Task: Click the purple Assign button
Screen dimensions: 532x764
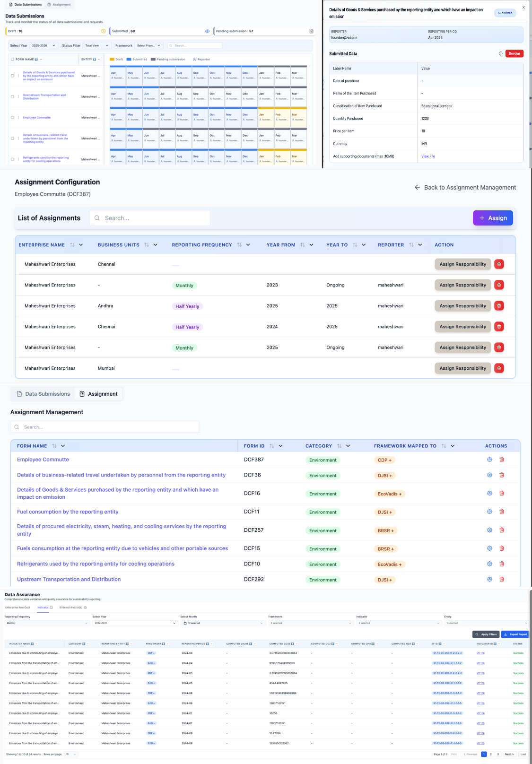Action: 493,218
